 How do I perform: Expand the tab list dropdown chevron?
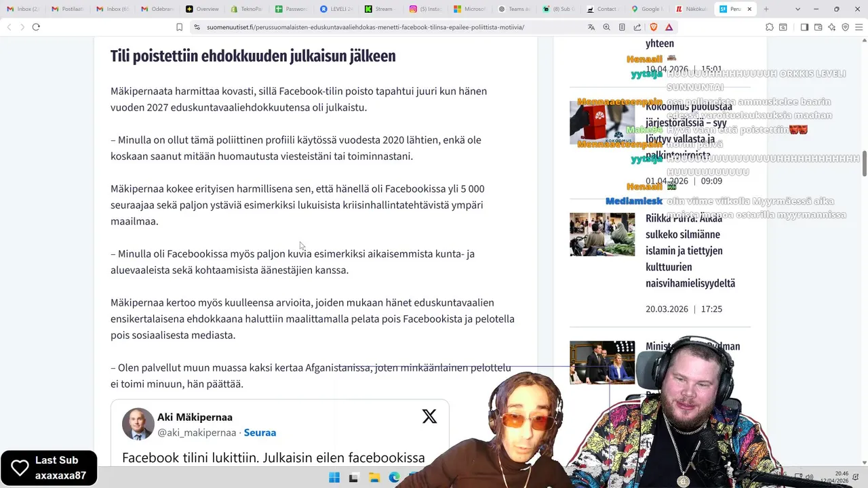pyautogui.click(x=797, y=9)
